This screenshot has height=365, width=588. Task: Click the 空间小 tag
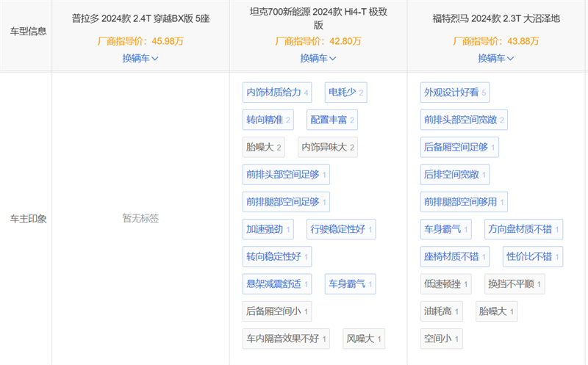tap(442, 339)
